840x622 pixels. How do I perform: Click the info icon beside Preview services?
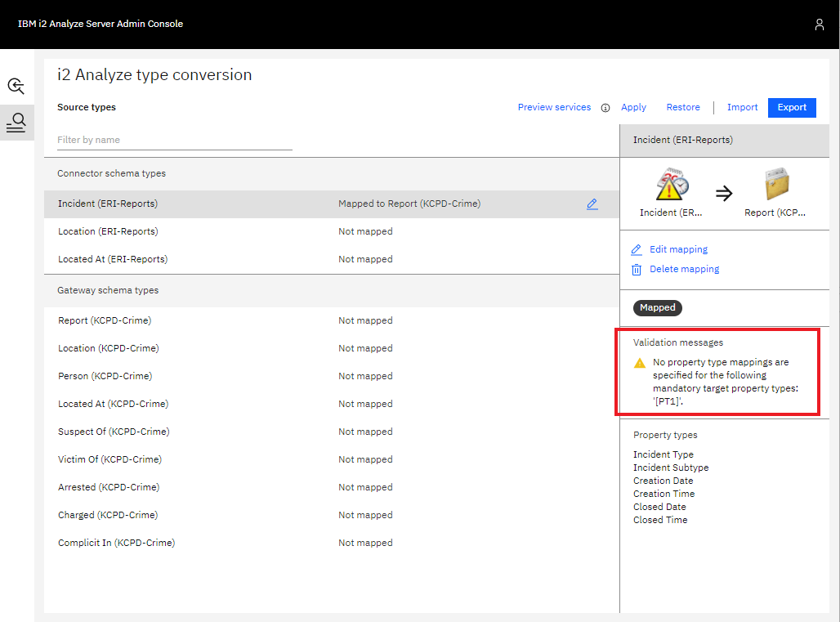pyautogui.click(x=605, y=108)
